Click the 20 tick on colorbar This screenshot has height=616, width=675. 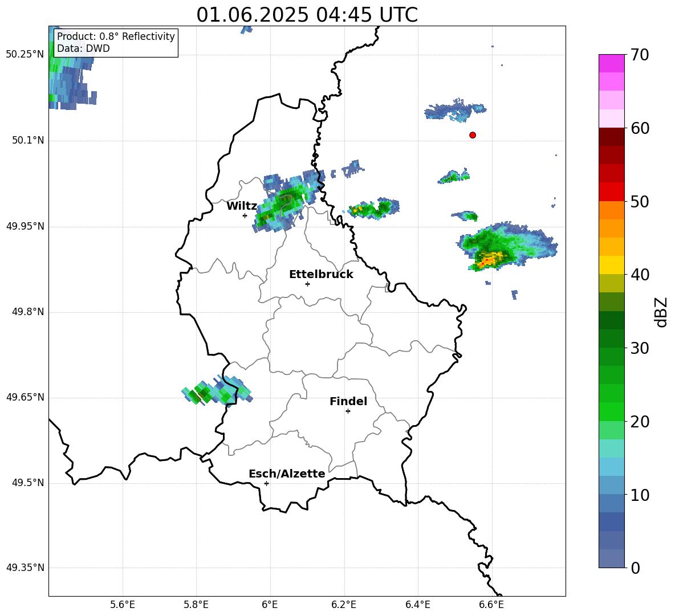click(640, 422)
